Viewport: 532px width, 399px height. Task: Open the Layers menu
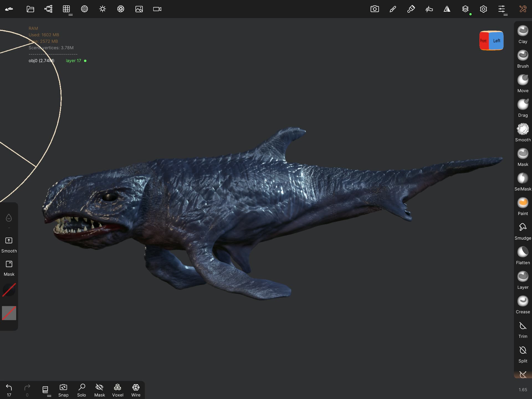[x=465, y=9]
